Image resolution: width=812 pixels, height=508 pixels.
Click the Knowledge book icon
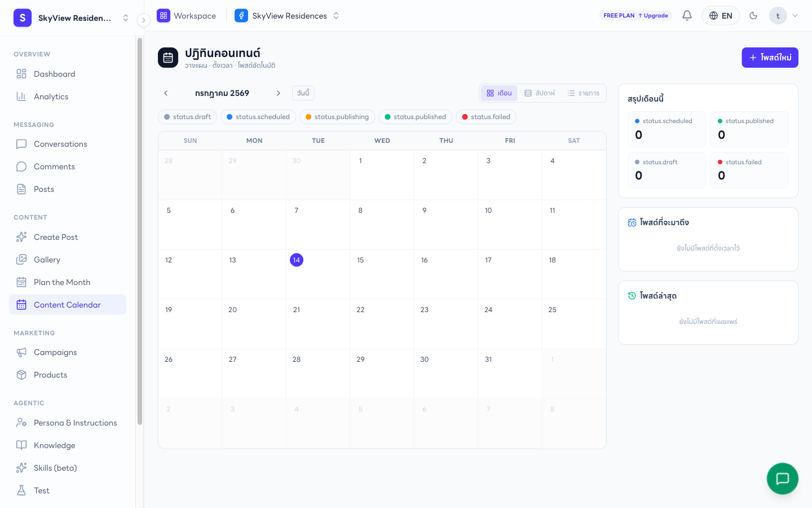pyautogui.click(x=21, y=445)
